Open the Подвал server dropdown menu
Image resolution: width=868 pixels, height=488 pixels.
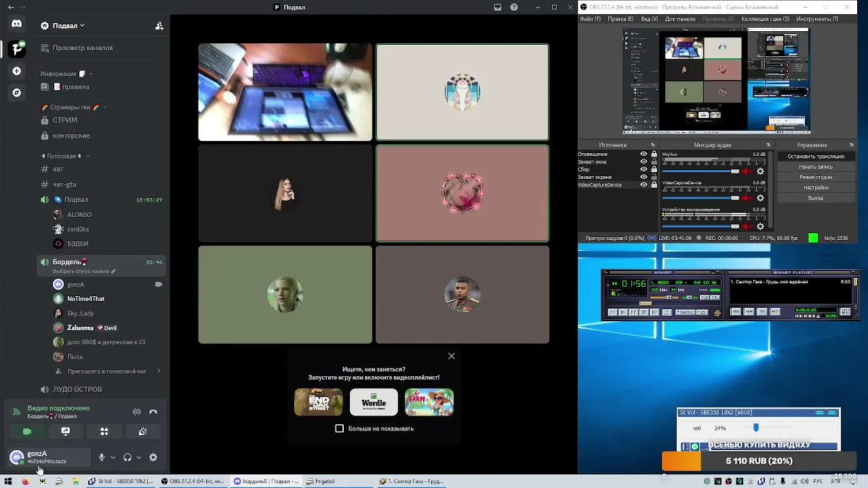[x=68, y=26]
